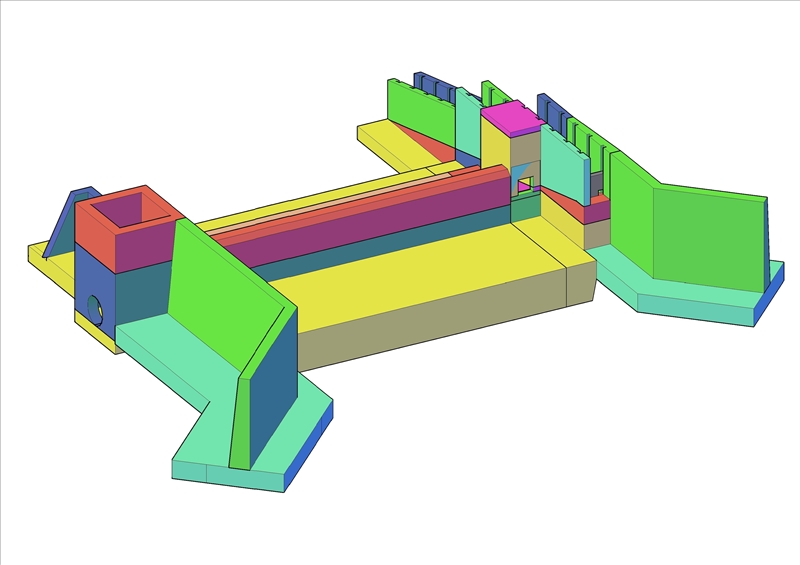Pick the green notched wall at back left

click(x=420, y=112)
